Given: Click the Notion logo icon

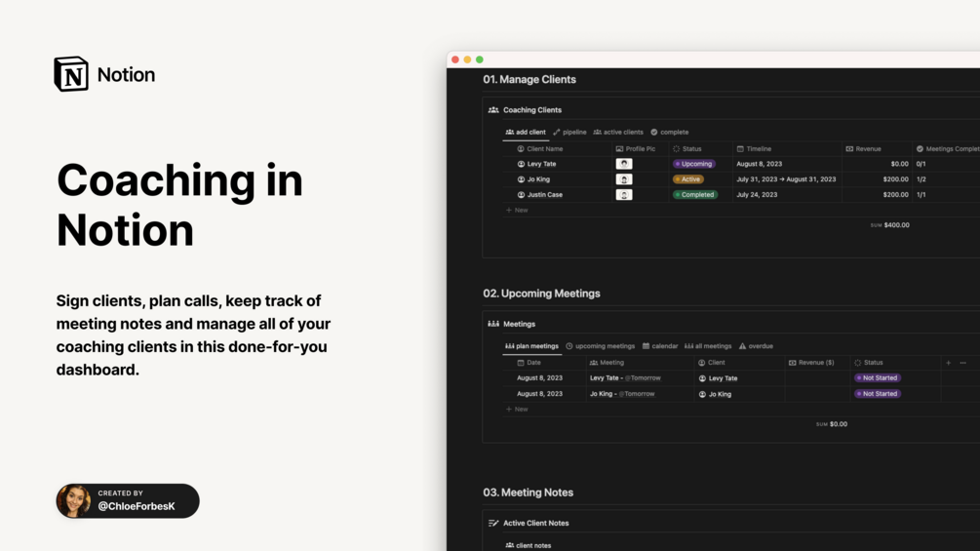Looking at the screenshot, I should pyautogui.click(x=71, y=74).
